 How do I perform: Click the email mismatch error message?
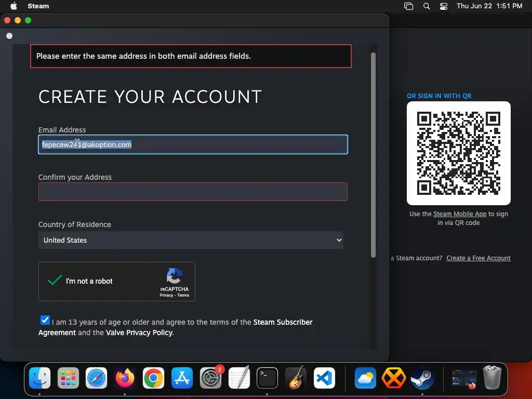pos(191,56)
